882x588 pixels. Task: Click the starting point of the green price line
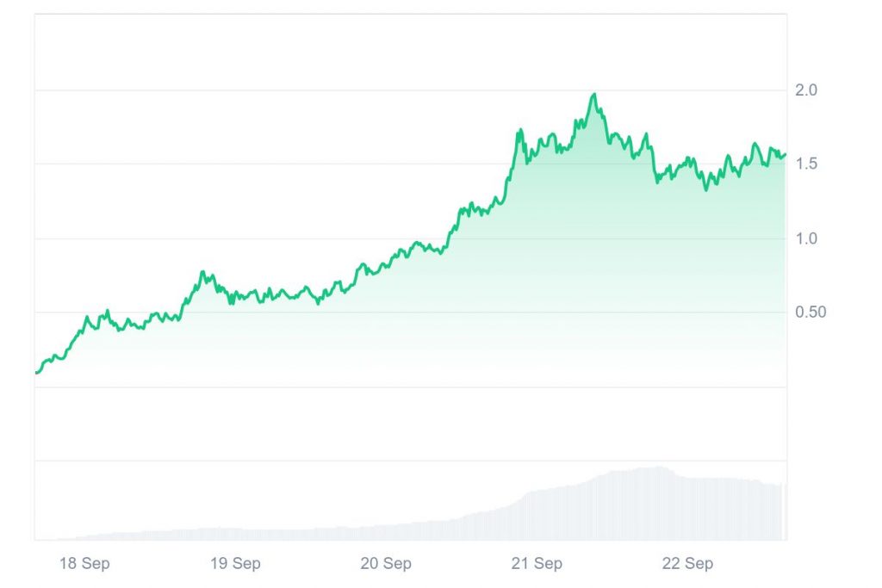click(x=36, y=373)
